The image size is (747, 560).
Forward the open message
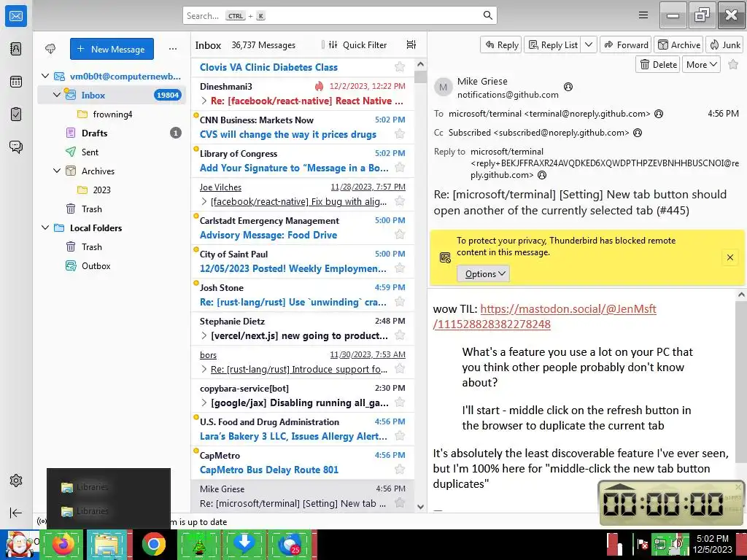[626, 44]
